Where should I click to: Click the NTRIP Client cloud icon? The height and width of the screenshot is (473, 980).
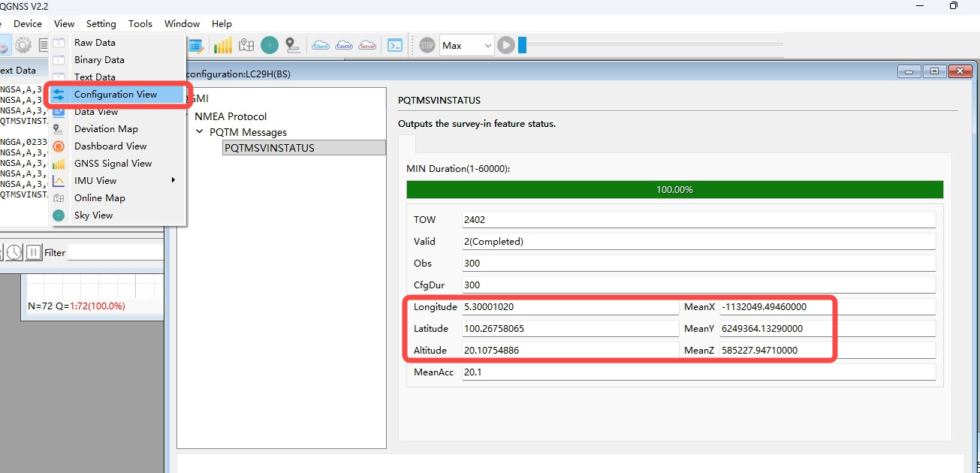point(321,46)
